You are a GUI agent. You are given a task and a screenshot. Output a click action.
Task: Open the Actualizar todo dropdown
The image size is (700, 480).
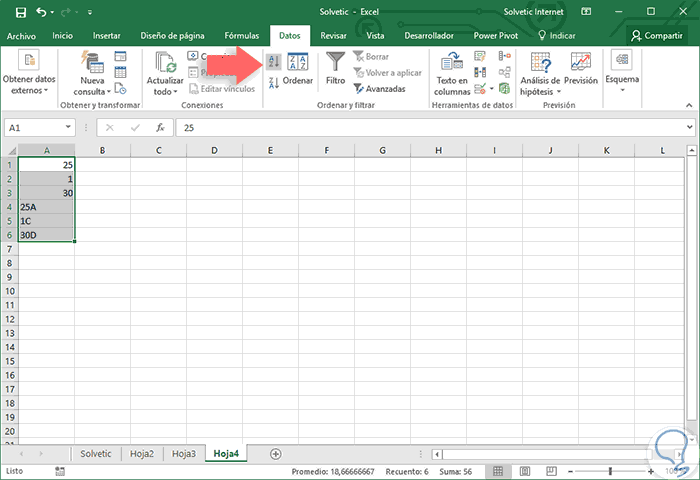pos(165,74)
